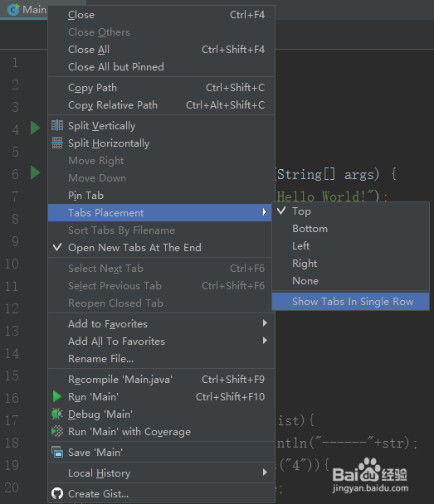
Task: Click the Split Vertically icon
Action: pos(57,125)
